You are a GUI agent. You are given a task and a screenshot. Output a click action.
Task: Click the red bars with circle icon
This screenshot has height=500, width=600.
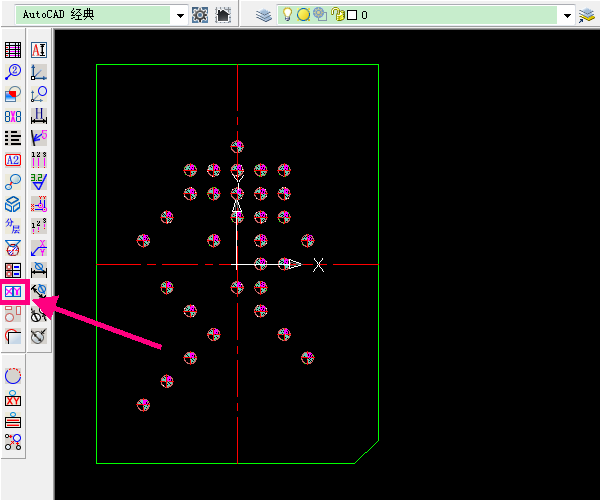pyautogui.click(x=13, y=420)
